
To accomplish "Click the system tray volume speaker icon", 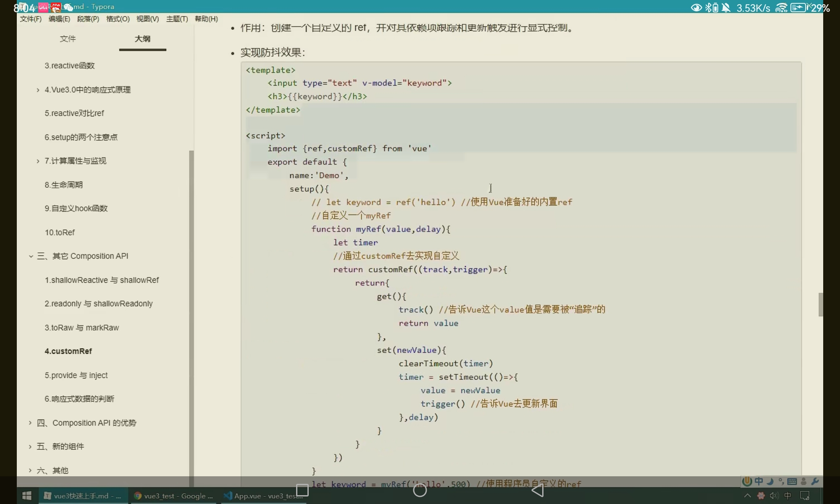I will [x=774, y=496].
